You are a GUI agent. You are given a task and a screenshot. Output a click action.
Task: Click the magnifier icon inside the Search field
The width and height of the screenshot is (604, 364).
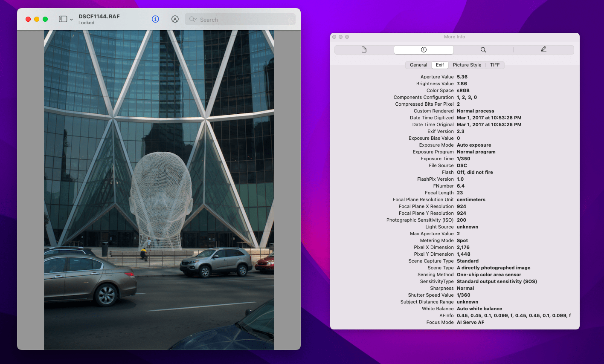pyautogui.click(x=191, y=19)
